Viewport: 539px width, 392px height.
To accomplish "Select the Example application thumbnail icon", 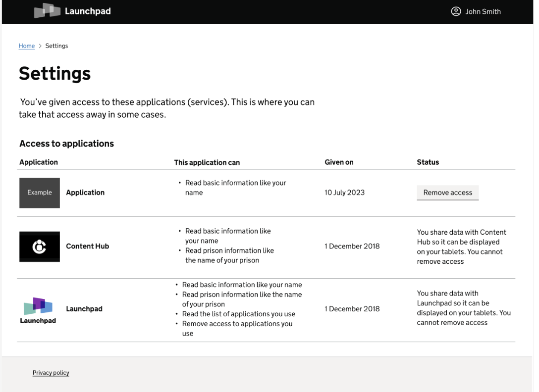I will [x=39, y=193].
